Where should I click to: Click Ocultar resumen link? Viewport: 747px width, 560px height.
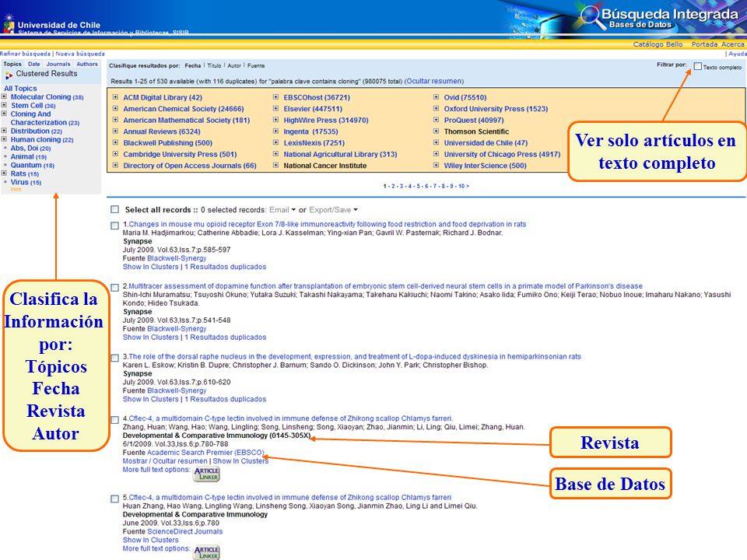tap(433, 82)
